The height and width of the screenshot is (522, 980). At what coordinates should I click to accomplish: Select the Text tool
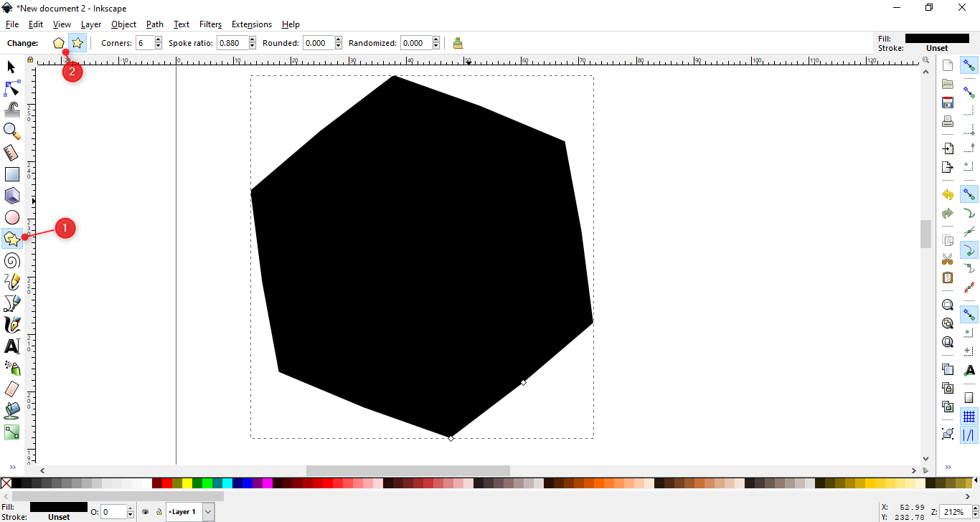[11, 346]
